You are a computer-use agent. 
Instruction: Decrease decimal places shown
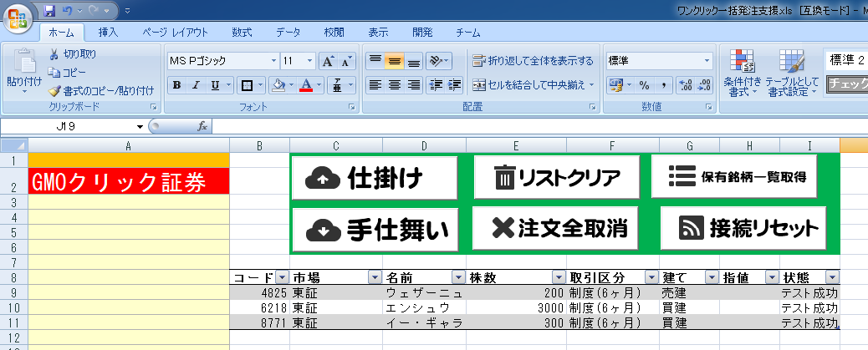click(704, 85)
